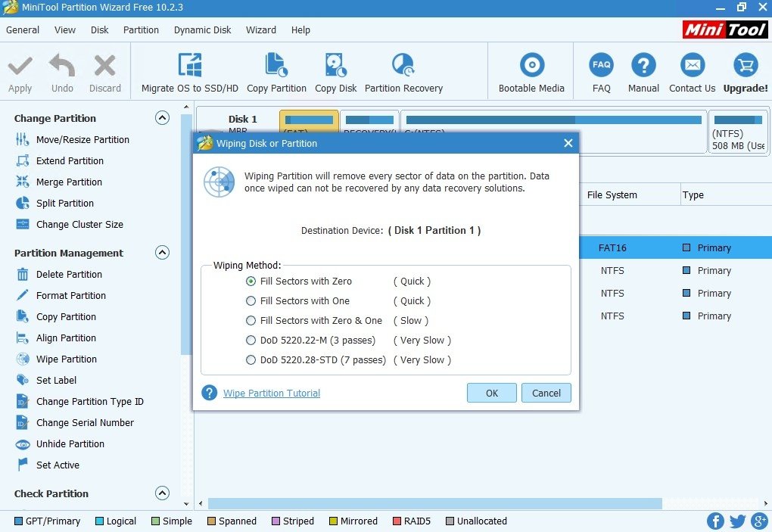Click the Copy Partition toolbar icon

[x=276, y=65]
